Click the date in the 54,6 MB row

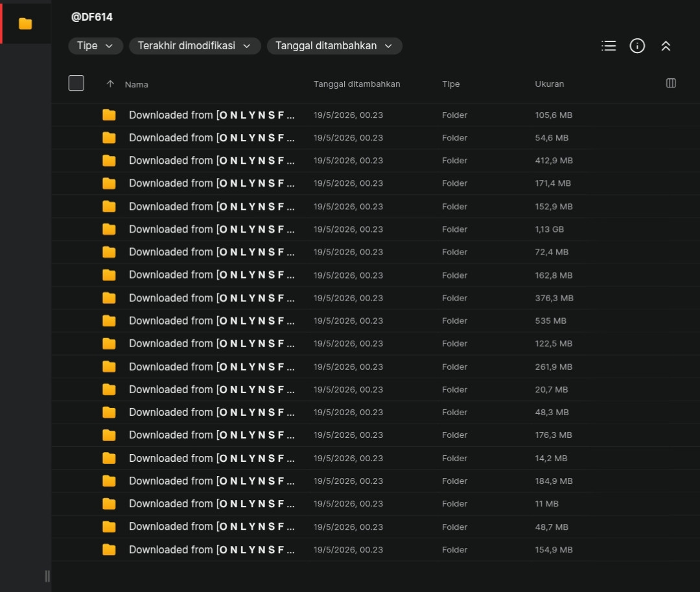[x=348, y=138]
